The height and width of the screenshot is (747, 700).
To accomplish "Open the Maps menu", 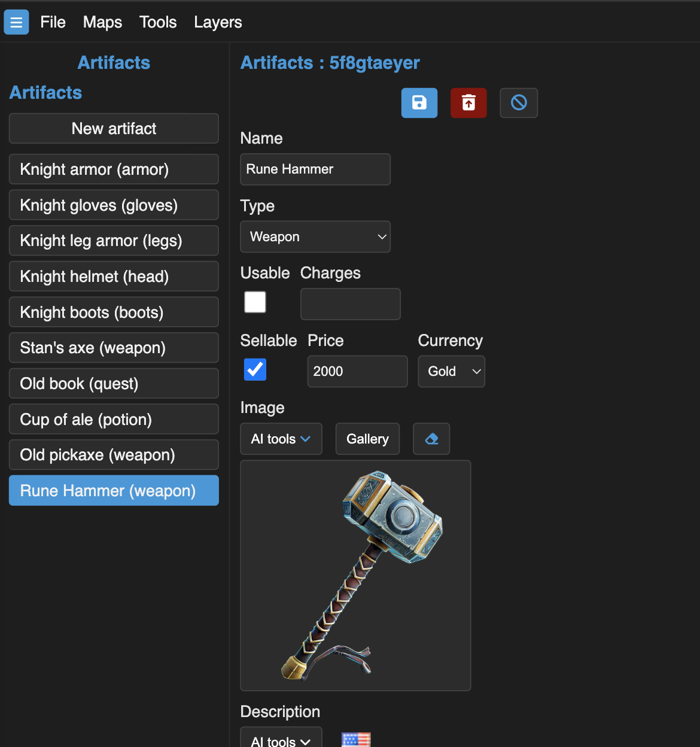I will [x=102, y=22].
